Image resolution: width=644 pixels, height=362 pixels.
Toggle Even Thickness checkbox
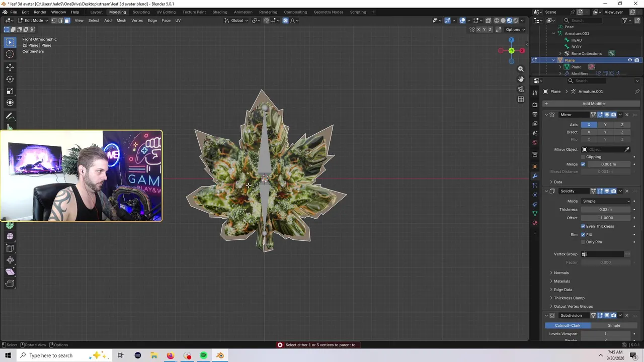pos(583,226)
